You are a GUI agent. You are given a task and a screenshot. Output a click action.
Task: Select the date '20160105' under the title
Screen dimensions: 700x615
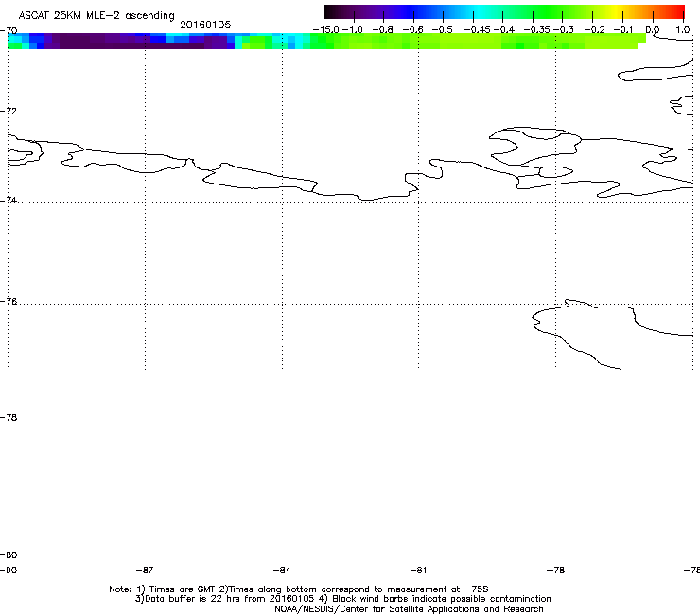click(x=205, y=25)
